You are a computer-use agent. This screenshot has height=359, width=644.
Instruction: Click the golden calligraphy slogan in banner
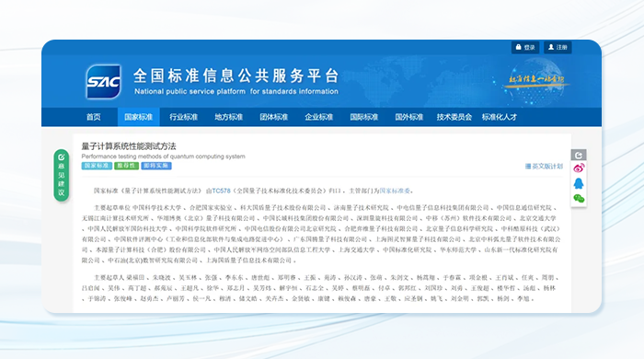point(536,80)
